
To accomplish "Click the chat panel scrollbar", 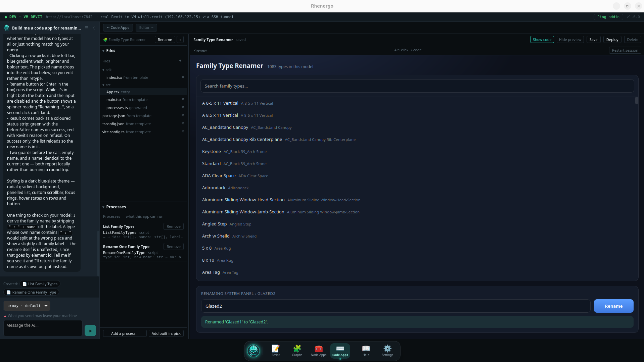I will pyautogui.click(x=98, y=253).
